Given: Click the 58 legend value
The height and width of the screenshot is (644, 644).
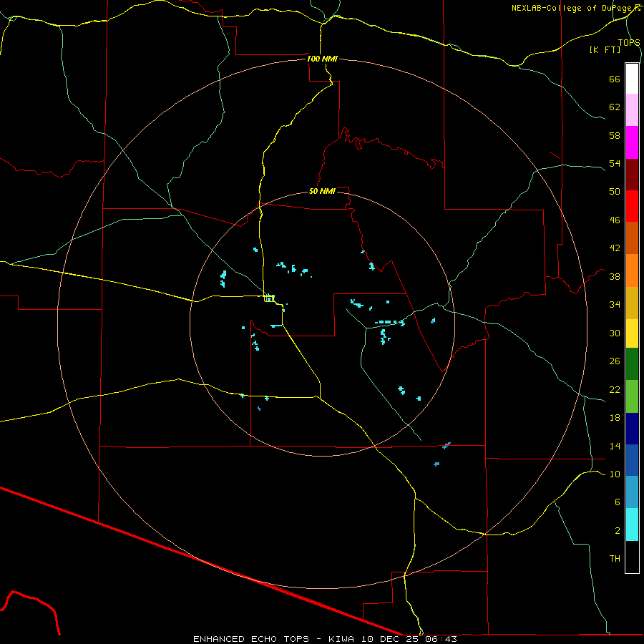Looking at the screenshot, I should (615, 135).
